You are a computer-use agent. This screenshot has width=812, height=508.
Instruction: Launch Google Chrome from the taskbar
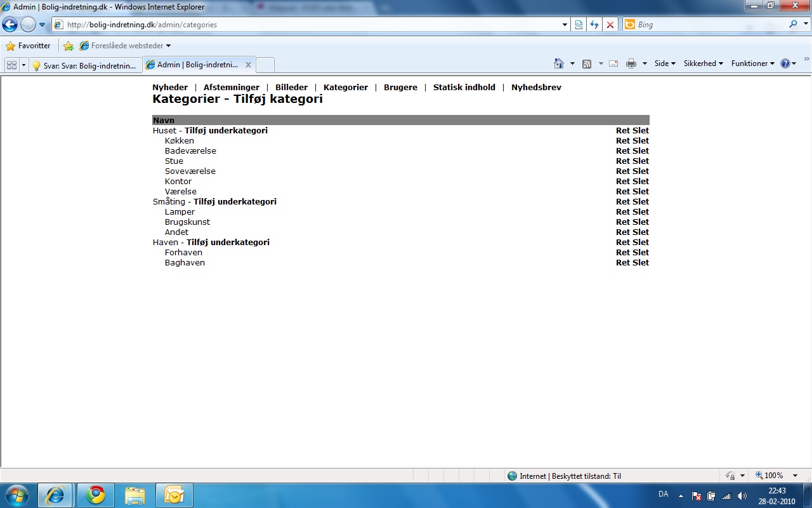(96, 495)
